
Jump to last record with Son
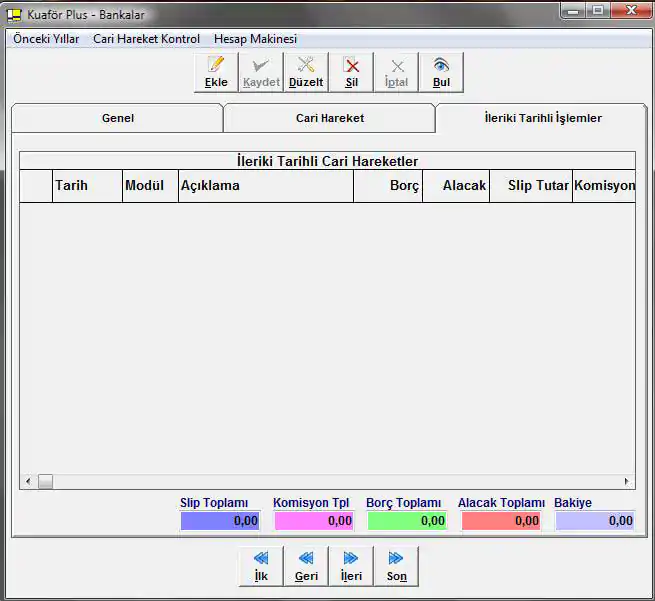[x=396, y=559]
